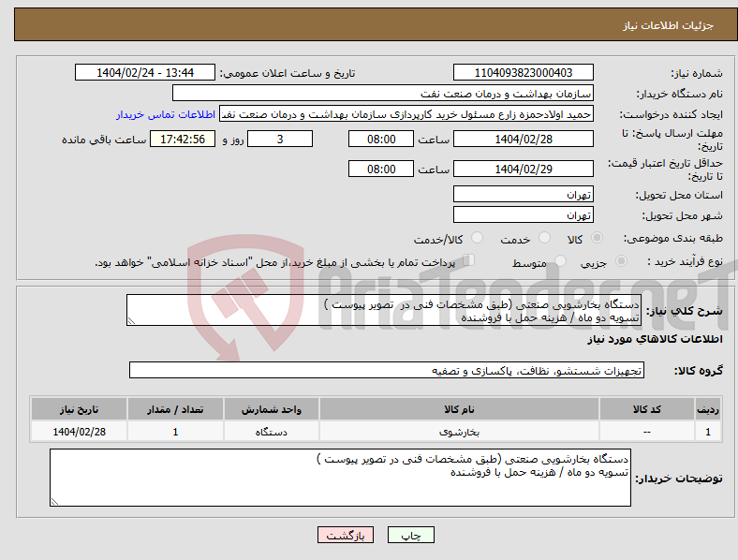Viewport: 738px width, 560px height.
Task: Click the گروه کالا field
Action: click(x=387, y=370)
